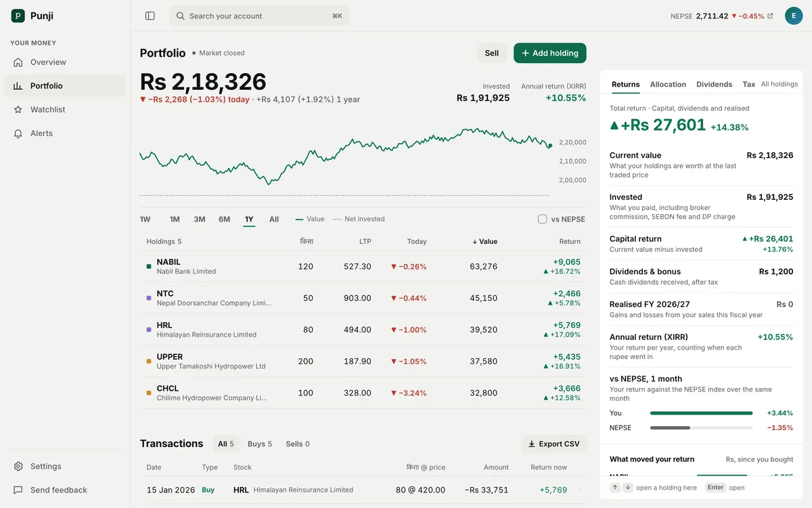Open the HRL Himalayan Reinsurance holding

point(363,330)
